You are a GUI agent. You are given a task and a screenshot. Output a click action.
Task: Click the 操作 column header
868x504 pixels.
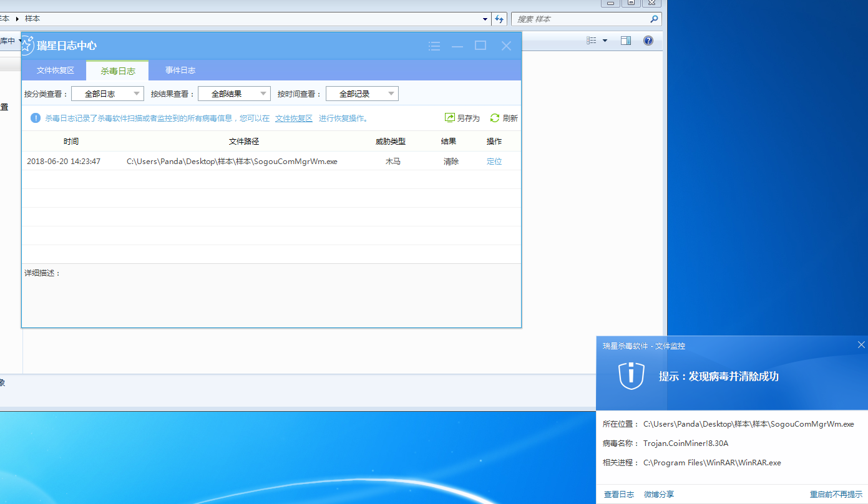(494, 142)
